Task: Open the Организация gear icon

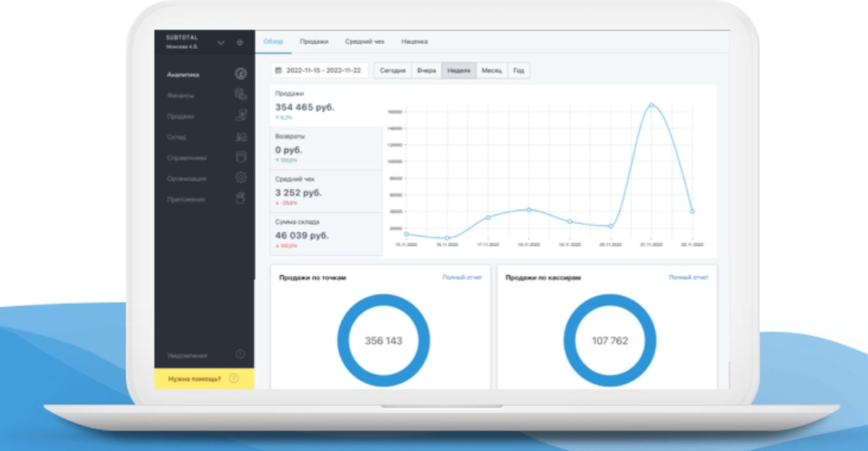Action: point(241,178)
